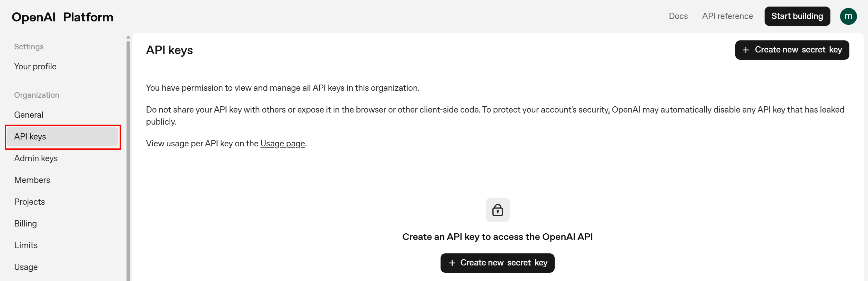Navigate to the Members page

click(x=32, y=180)
